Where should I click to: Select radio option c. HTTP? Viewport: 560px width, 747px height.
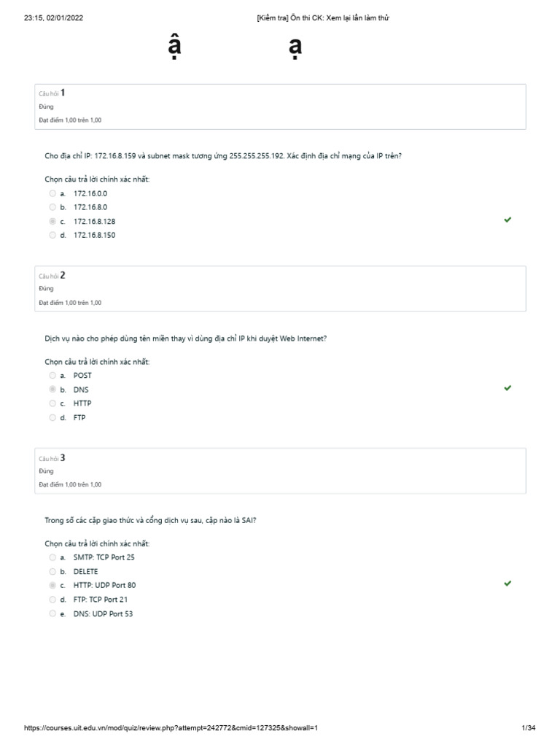point(52,403)
